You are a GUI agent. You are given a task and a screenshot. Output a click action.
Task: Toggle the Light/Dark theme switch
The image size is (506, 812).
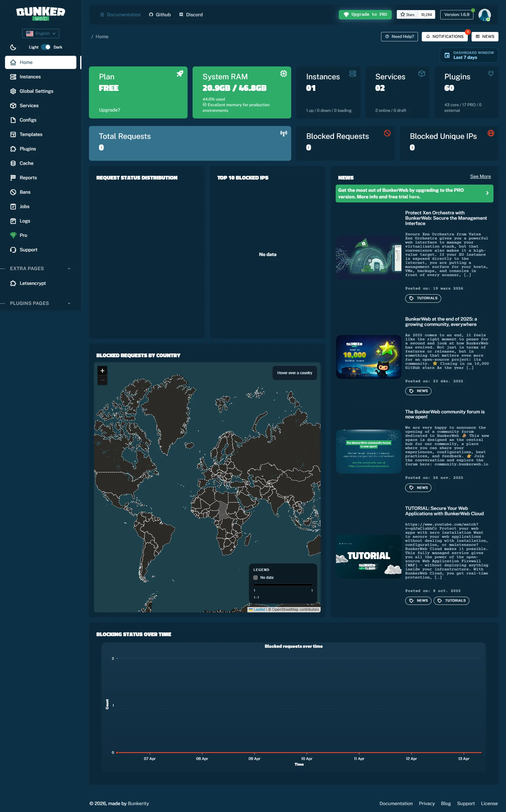point(46,47)
